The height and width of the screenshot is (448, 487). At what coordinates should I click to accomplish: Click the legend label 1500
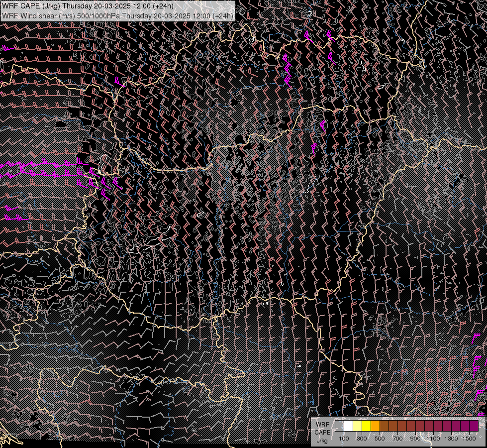469,439
